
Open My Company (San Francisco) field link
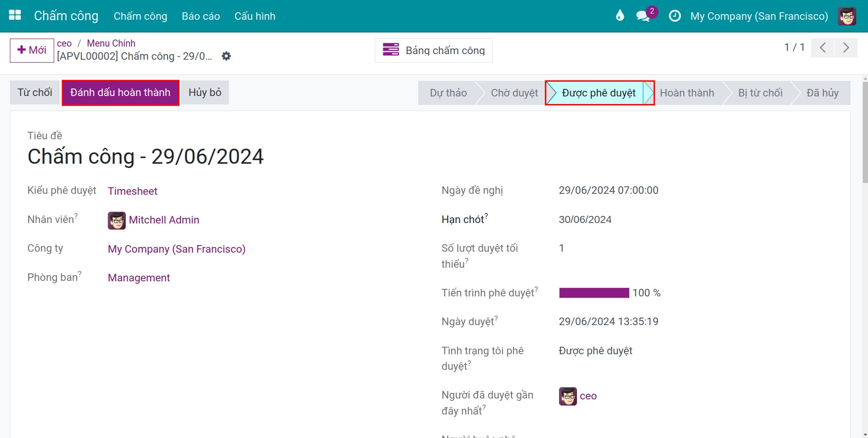pyautogui.click(x=177, y=249)
